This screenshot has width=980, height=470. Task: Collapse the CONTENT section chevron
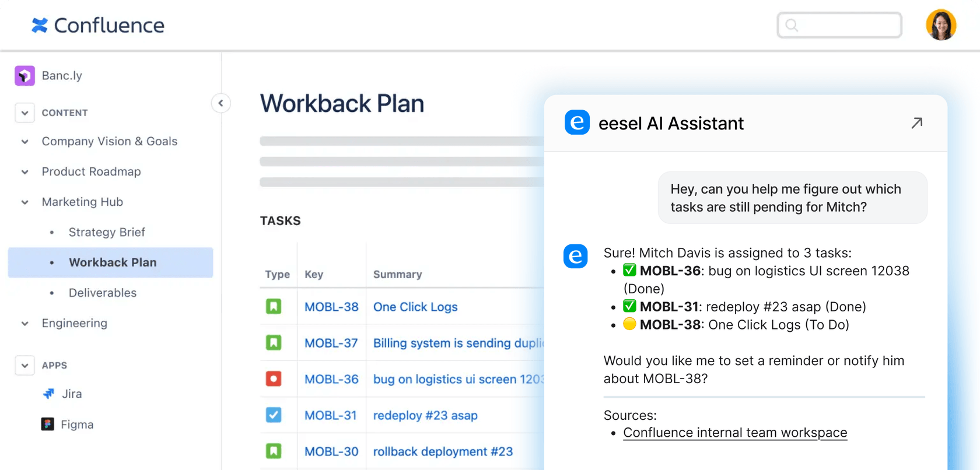point(24,113)
